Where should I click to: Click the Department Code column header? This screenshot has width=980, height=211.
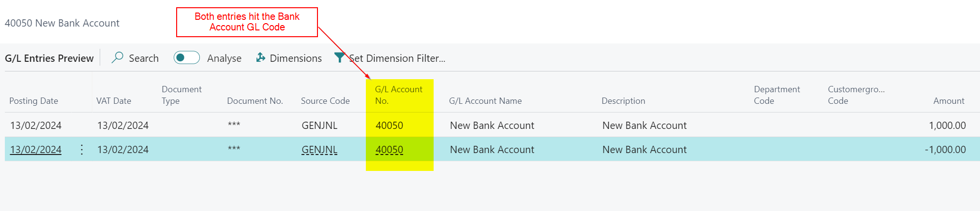click(776, 95)
